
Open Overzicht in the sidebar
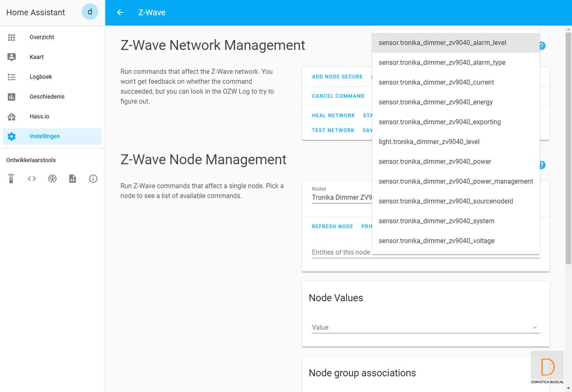point(42,37)
